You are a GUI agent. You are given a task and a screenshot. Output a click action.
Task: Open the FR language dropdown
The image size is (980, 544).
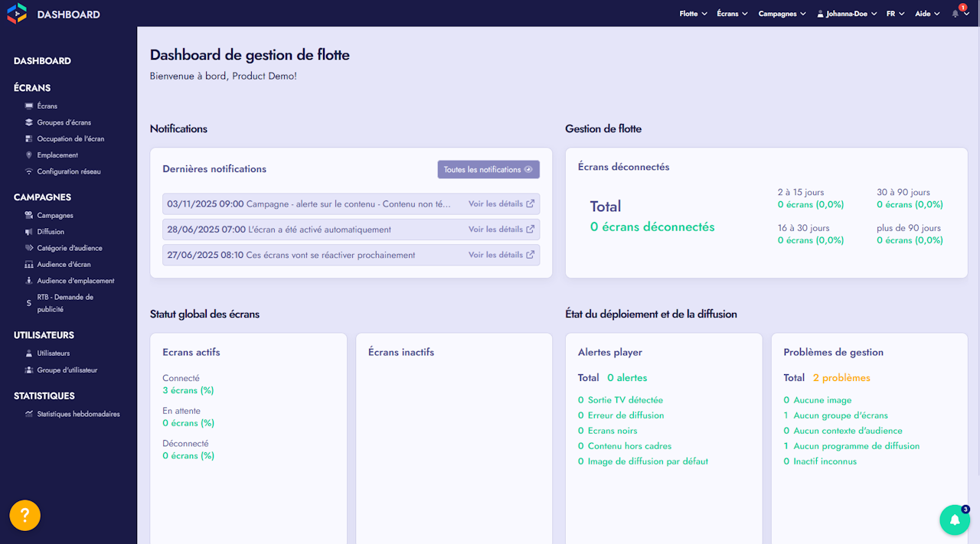[x=896, y=14]
